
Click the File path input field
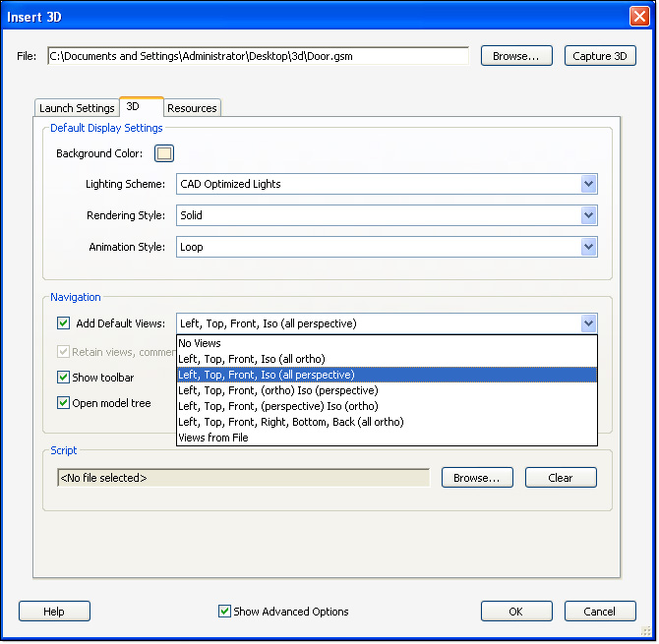click(258, 56)
